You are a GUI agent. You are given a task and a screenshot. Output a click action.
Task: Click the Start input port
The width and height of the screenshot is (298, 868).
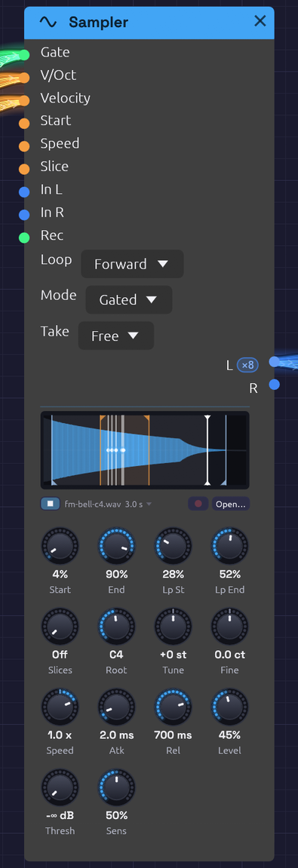(x=24, y=124)
